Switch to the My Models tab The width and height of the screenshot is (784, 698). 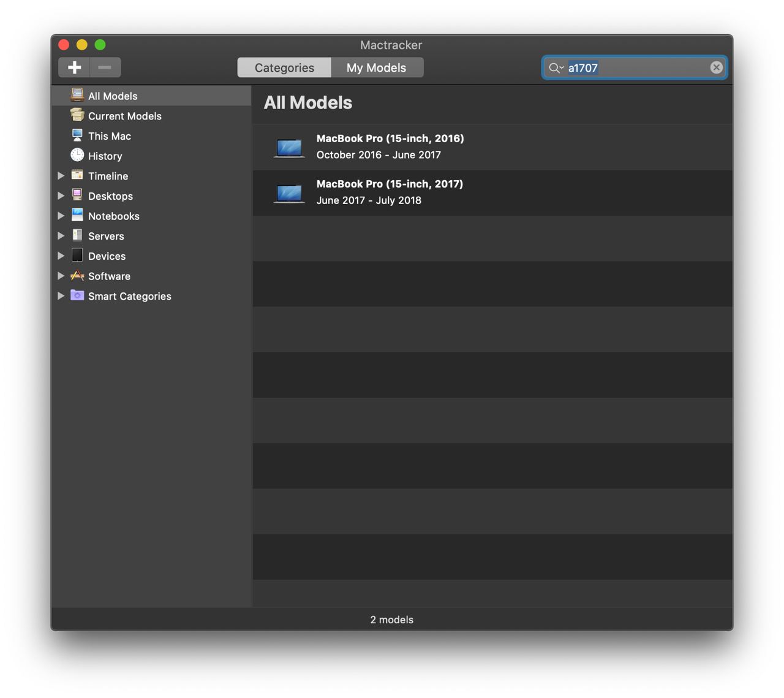tap(377, 67)
